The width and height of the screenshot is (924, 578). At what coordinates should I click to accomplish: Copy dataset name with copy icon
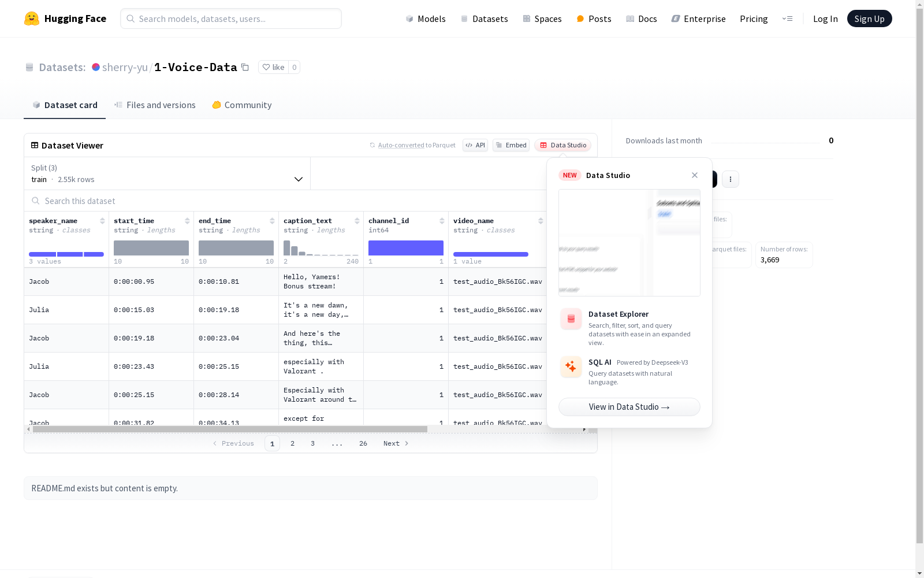click(245, 67)
